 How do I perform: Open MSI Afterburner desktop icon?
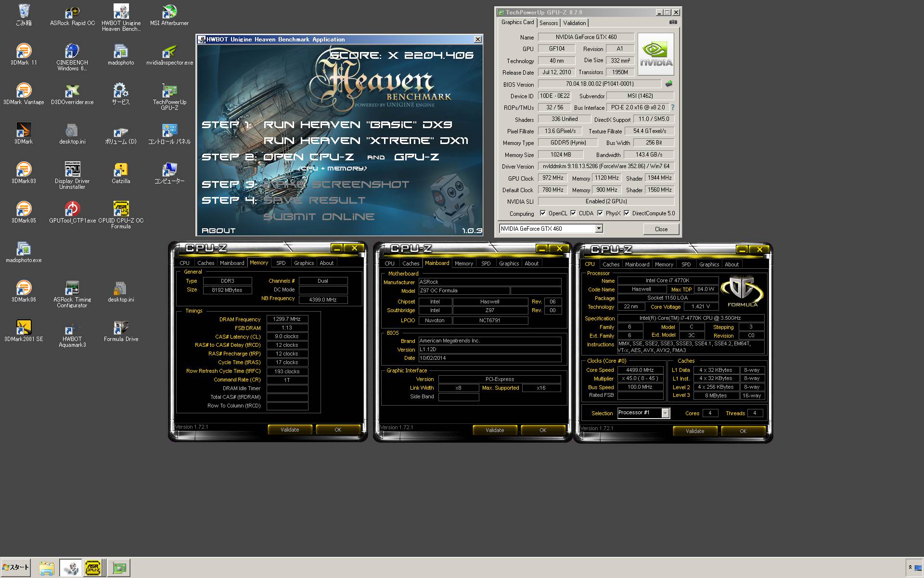(169, 15)
